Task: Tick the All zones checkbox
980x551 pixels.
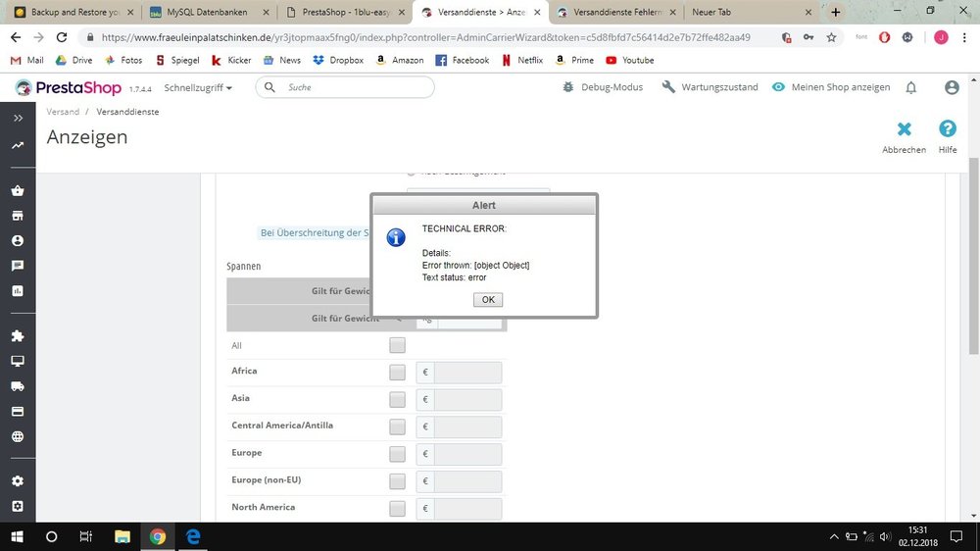Action: (x=397, y=345)
